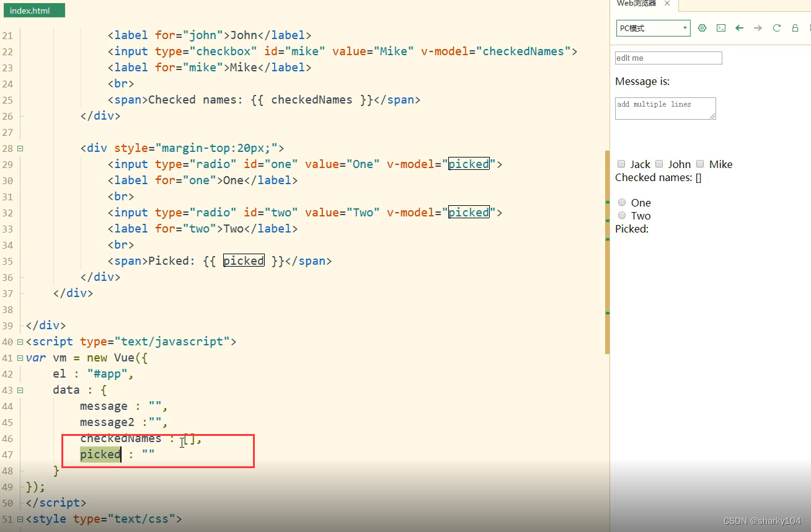Select the Web浏览器 panel tab
Screen dimensions: 811x532
point(636,4)
